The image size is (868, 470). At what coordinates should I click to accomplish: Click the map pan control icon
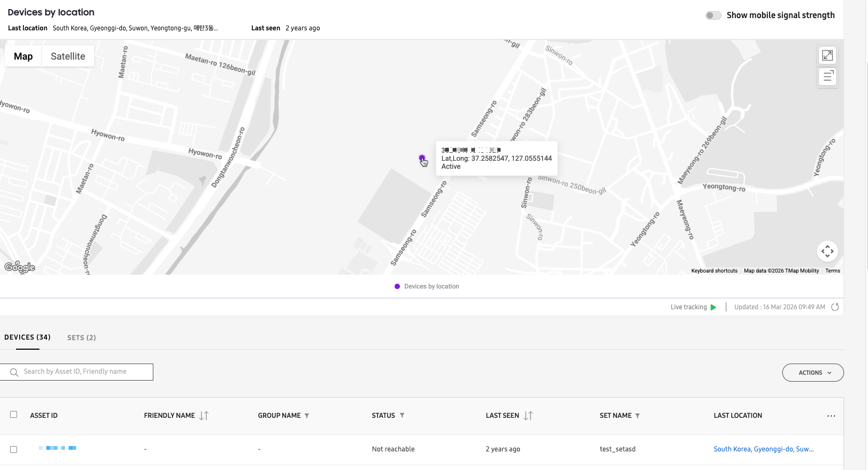click(828, 251)
